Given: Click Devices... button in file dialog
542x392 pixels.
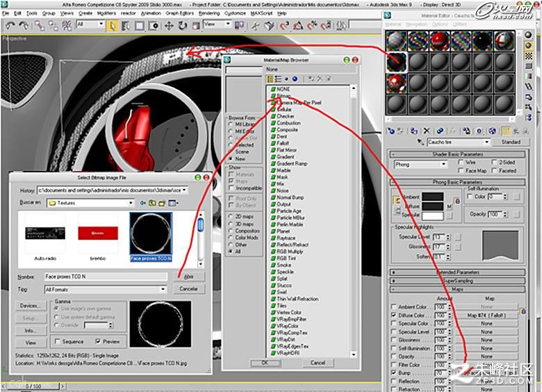Looking at the screenshot, I should pos(31,306).
